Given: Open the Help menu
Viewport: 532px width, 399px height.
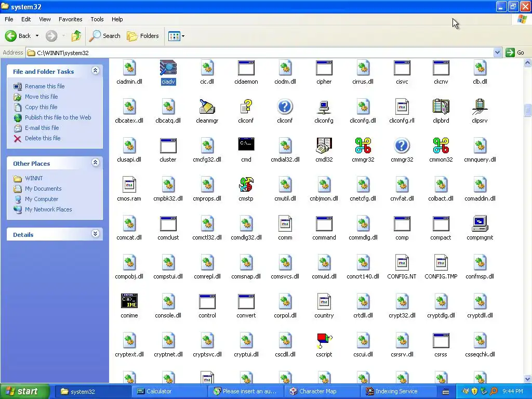Looking at the screenshot, I should 117,19.
